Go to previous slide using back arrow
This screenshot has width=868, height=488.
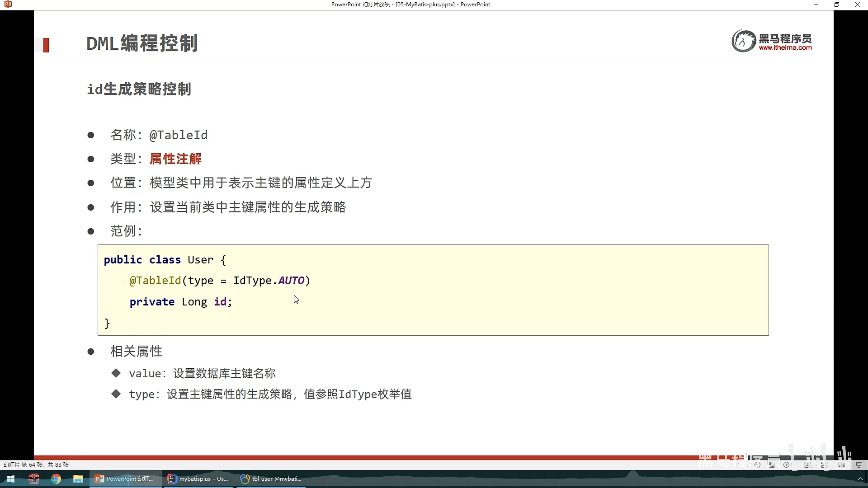(757, 465)
